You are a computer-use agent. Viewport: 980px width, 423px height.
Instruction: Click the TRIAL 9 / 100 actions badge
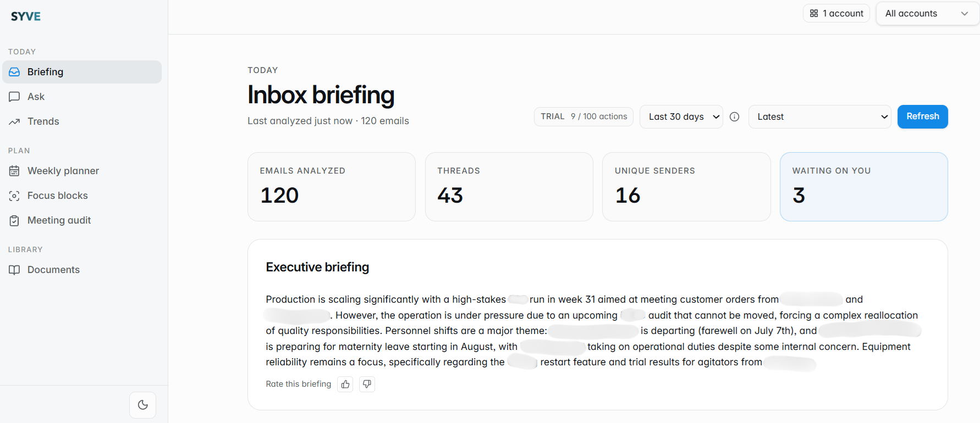pos(583,116)
